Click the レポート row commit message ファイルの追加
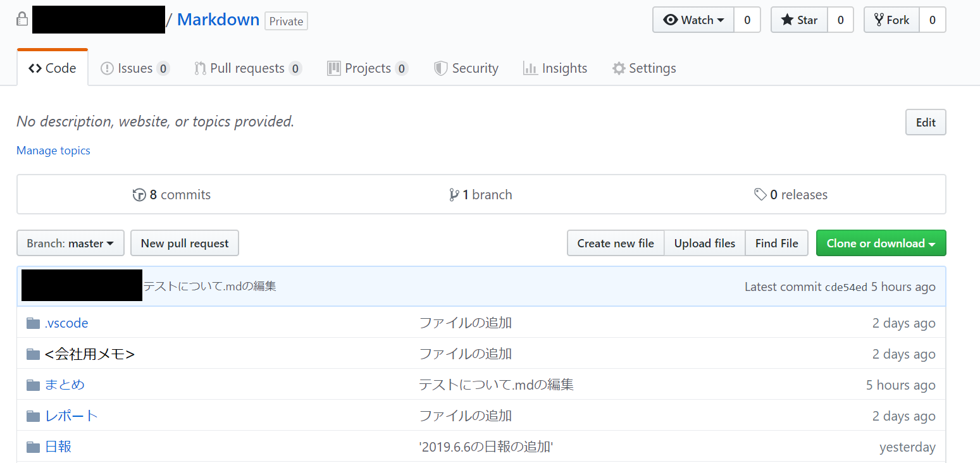The width and height of the screenshot is (980, 463). click(466, 416)
